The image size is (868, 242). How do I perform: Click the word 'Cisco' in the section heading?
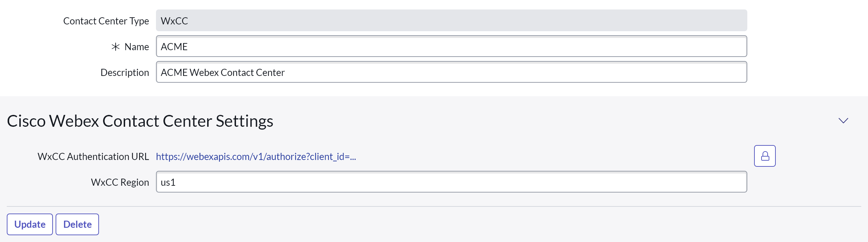(26, 121)
